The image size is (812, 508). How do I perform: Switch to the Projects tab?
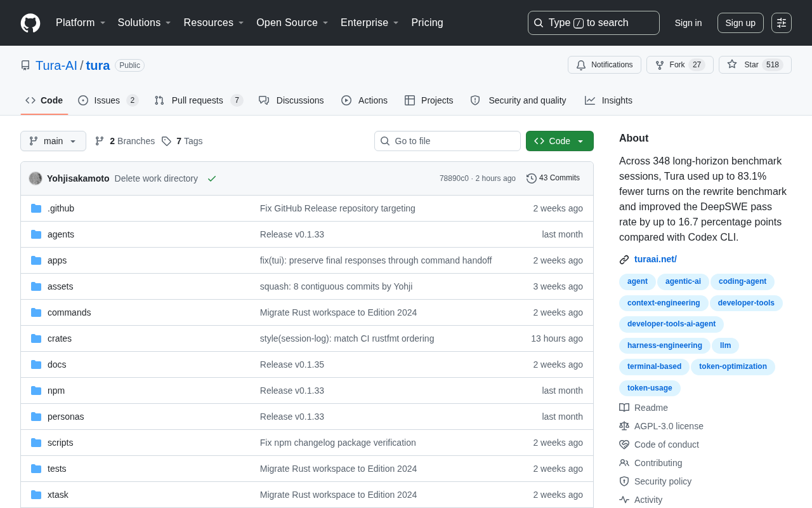[429, 100]
